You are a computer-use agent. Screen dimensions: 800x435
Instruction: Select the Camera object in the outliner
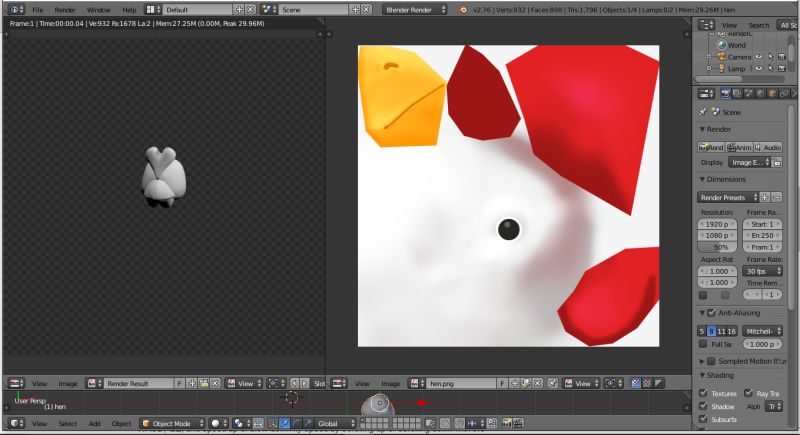(739, 57)
